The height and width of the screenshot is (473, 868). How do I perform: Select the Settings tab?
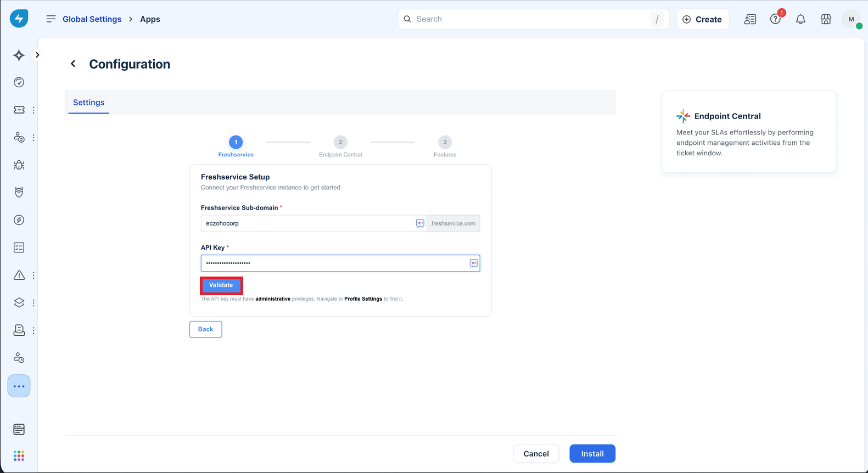click(88, 103)
